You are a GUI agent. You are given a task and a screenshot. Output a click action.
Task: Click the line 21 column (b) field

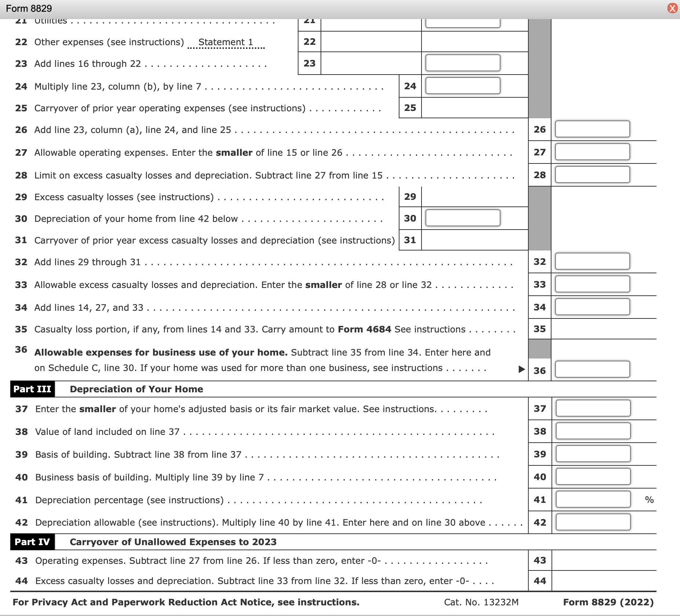pos(463,23)
